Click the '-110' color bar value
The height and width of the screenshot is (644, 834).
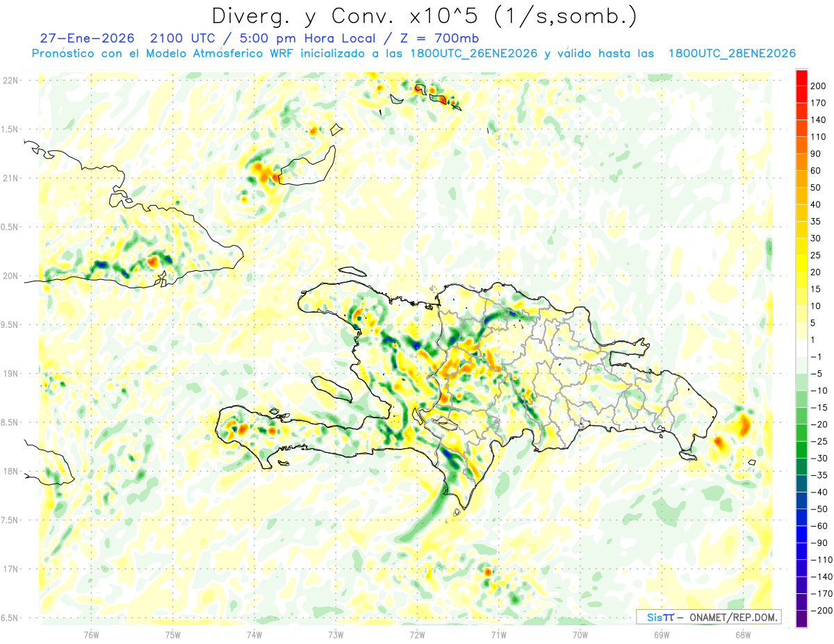[821, 560]
